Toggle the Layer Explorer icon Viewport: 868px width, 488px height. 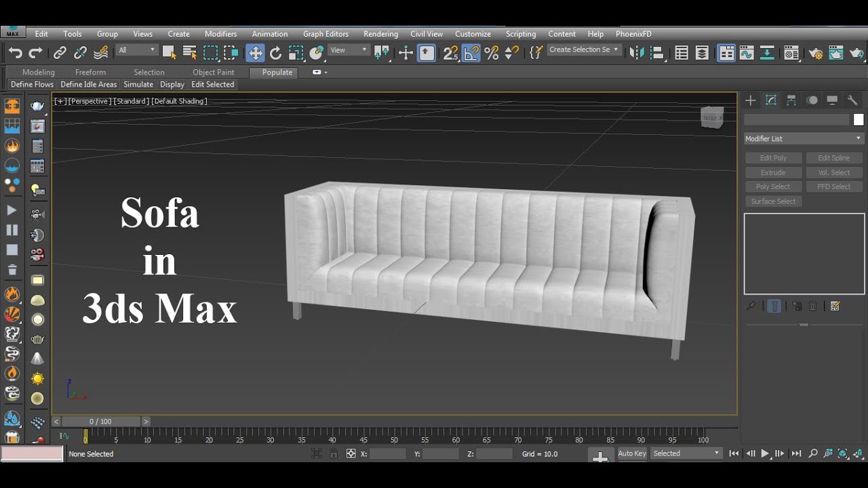point(703,53)
